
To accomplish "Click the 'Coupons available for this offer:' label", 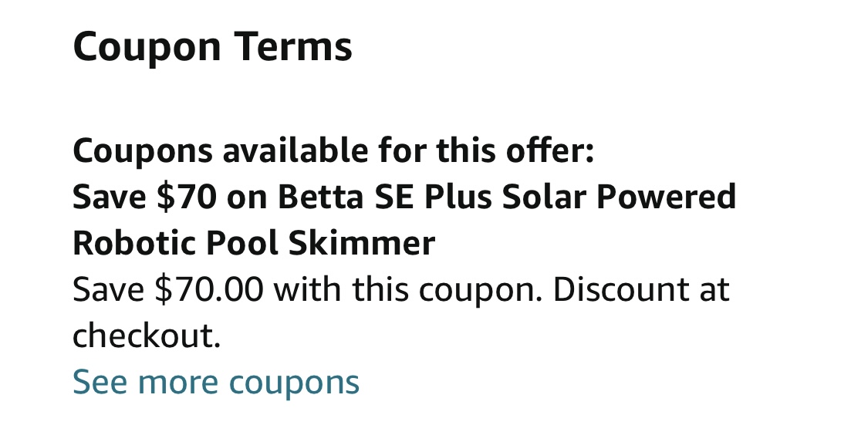I will (333, 150).
